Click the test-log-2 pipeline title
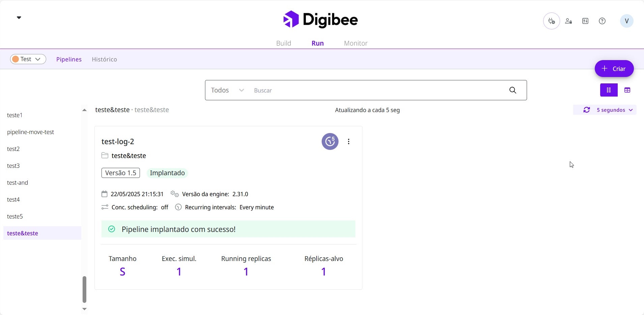The height and width of the screenshot is (315, 644). (118, 141)
